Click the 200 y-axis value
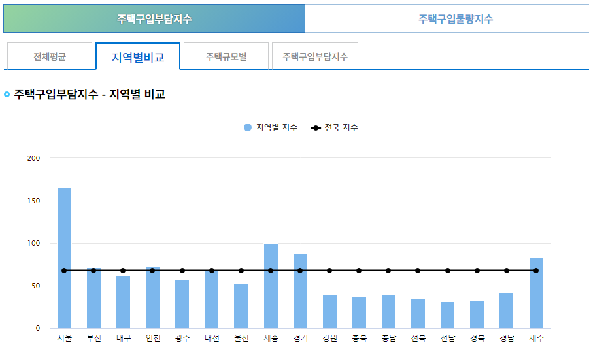589x364 pixels. pos(33,158)
